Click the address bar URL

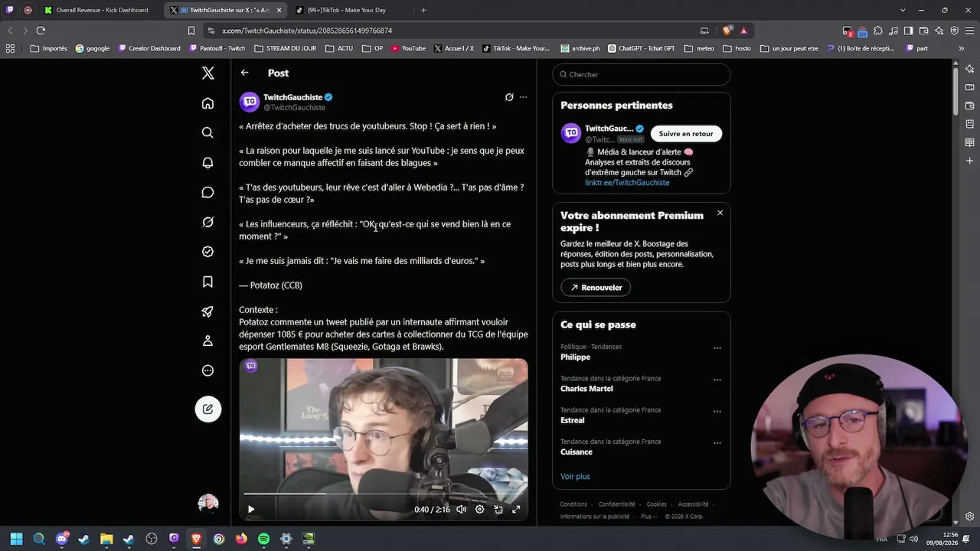pyautogui.click(x=307, y=31)
